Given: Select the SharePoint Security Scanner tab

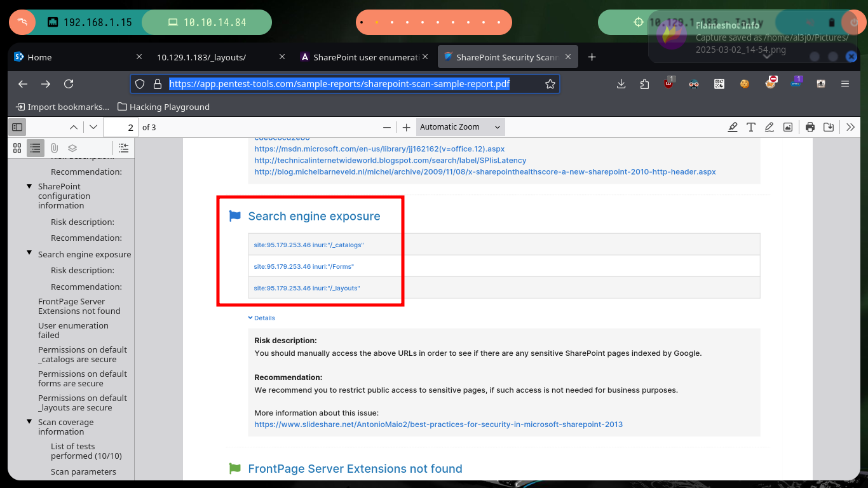Looking at the screenshot, I should [x=506, y=57].
